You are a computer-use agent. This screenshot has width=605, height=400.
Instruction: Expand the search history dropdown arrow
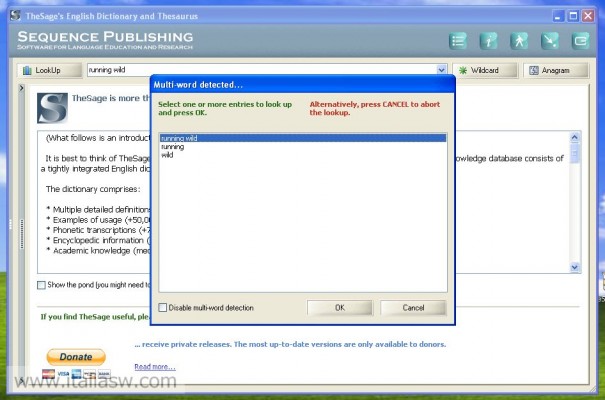441,70
